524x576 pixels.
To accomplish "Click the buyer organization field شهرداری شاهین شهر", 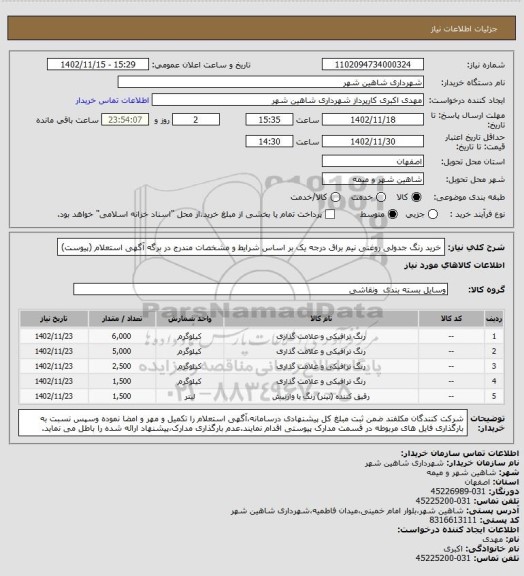I will (x=270, y=82).
